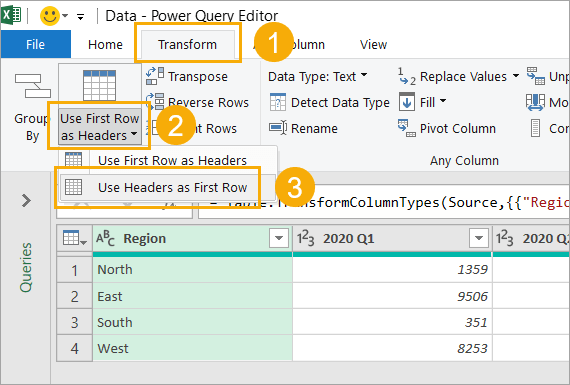This screenshot has height=385, width=570.
Task: Click the 123 type icon on 2020 Q2 column
Action: (505, 238)
